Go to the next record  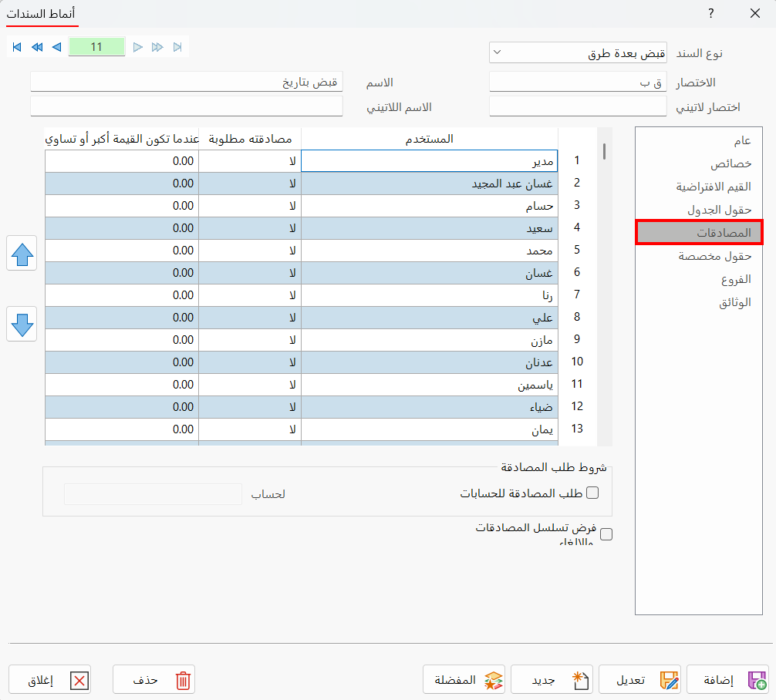pyautogui.click(x=138, y=47)
